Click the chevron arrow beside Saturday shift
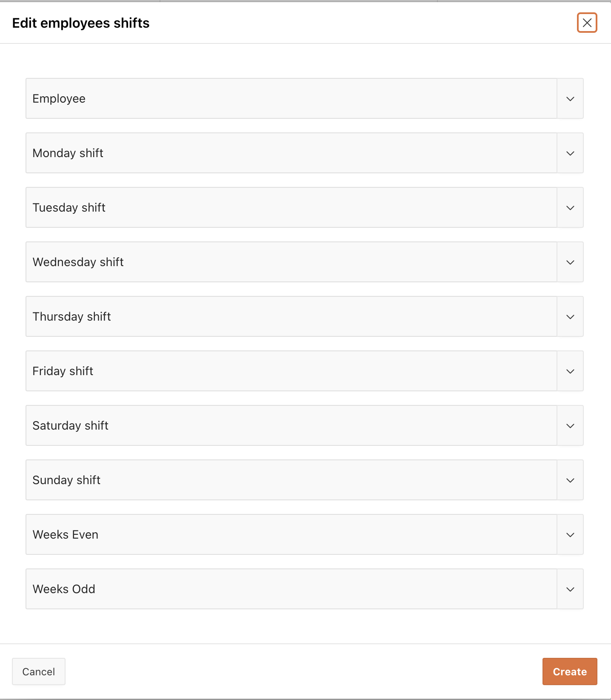The width and height of the screenshot is (611, 700). pos(570,425)
